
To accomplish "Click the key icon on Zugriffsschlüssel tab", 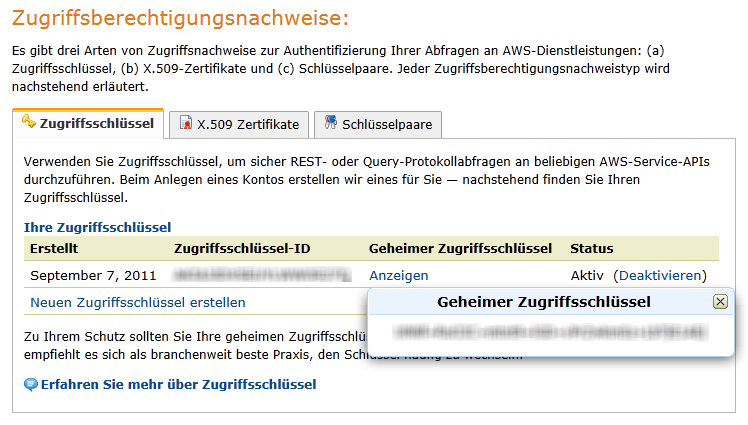I will coord(28,124).
